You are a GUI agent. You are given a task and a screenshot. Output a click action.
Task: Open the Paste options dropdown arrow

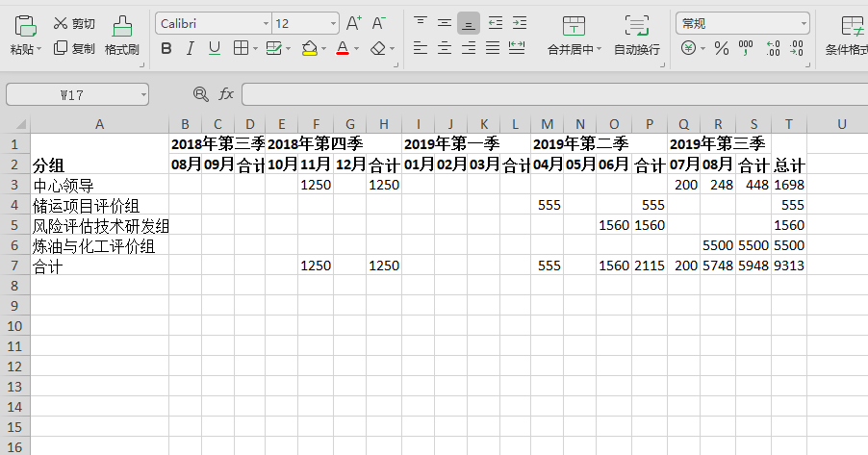click(x=39, y=49)
